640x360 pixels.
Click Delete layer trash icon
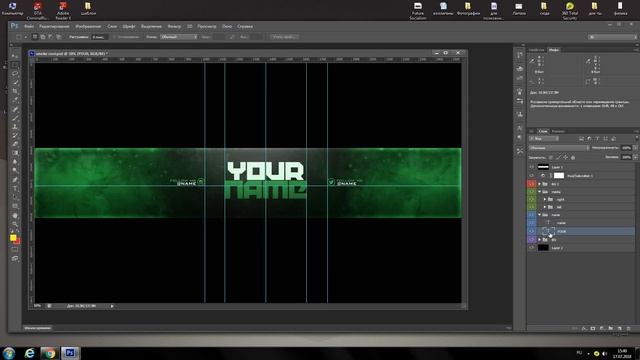click(629, 328)
